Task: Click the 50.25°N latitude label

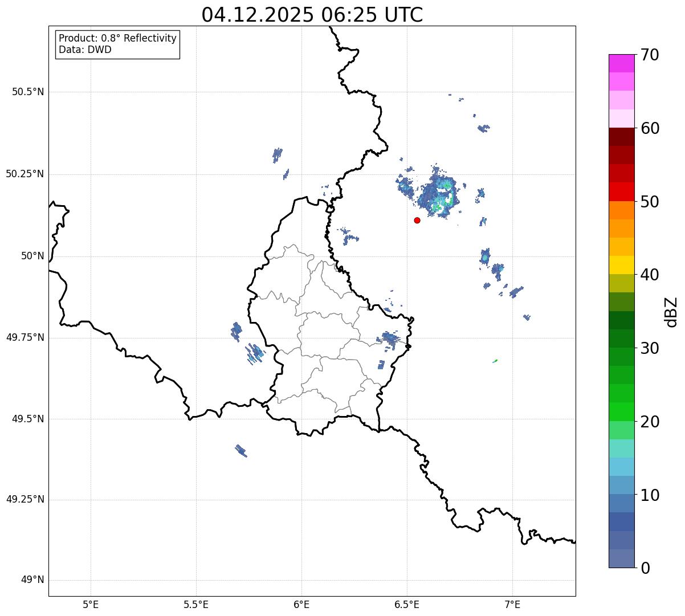Action: [x=25, y=174]
